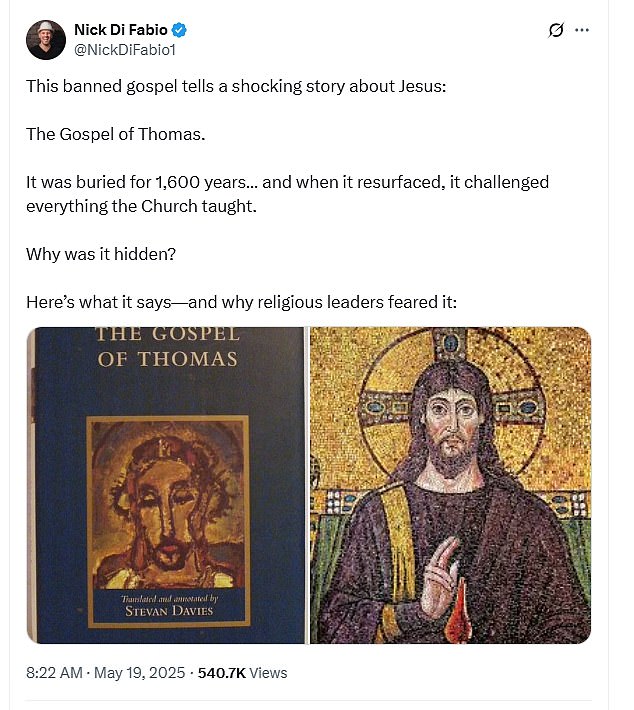Click the painted Jesus portrait on book cover
This screenshot has width=634, height=710.
(x=168, y=504)
